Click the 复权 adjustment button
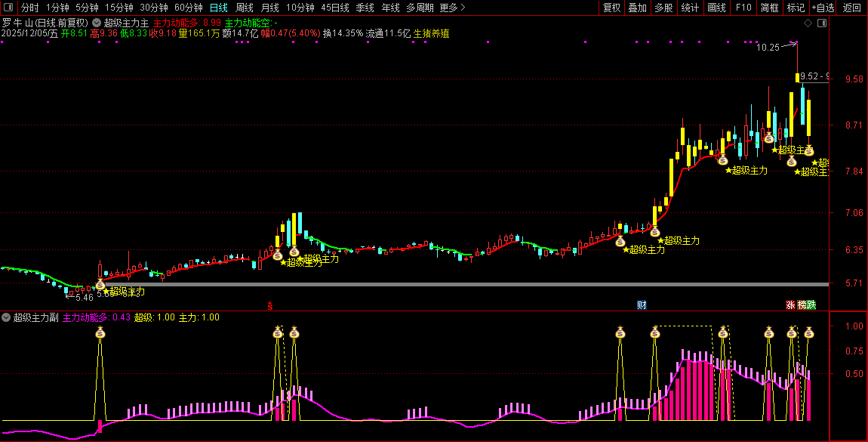 pos(611,8)
